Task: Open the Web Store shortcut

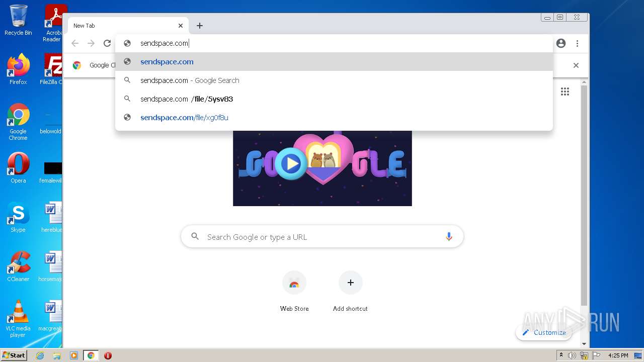Action: tap(294, 292)
